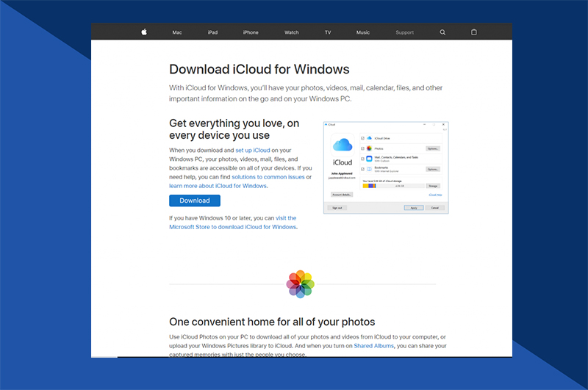Open Options for Photos in iCloud preview

[x=433, y=149]
